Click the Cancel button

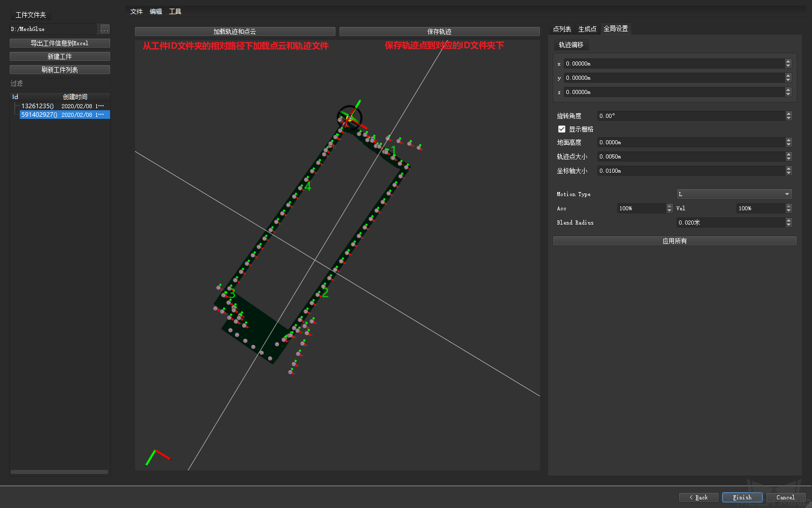click(786, 497)
